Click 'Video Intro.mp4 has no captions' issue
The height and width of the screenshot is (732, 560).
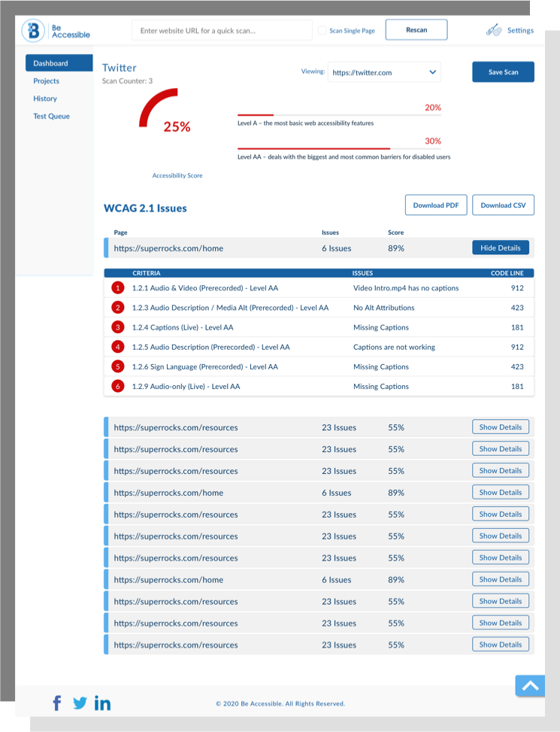(406, 288)
